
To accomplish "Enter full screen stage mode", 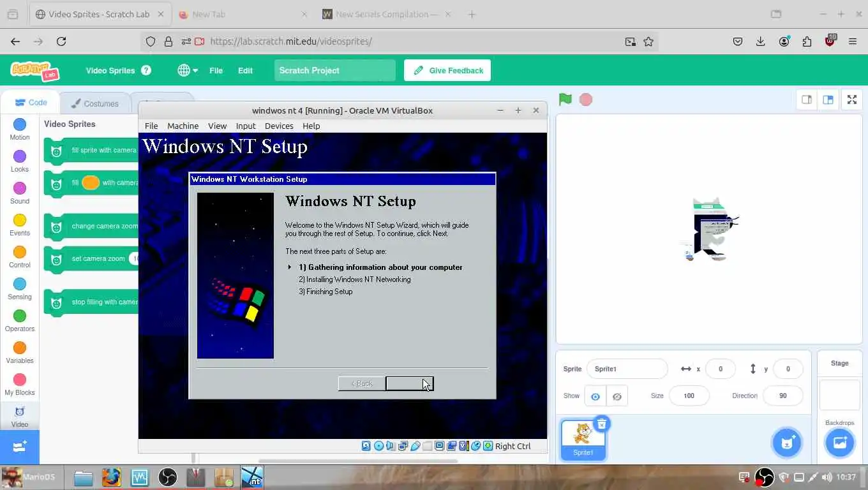I will click(852, 100).
